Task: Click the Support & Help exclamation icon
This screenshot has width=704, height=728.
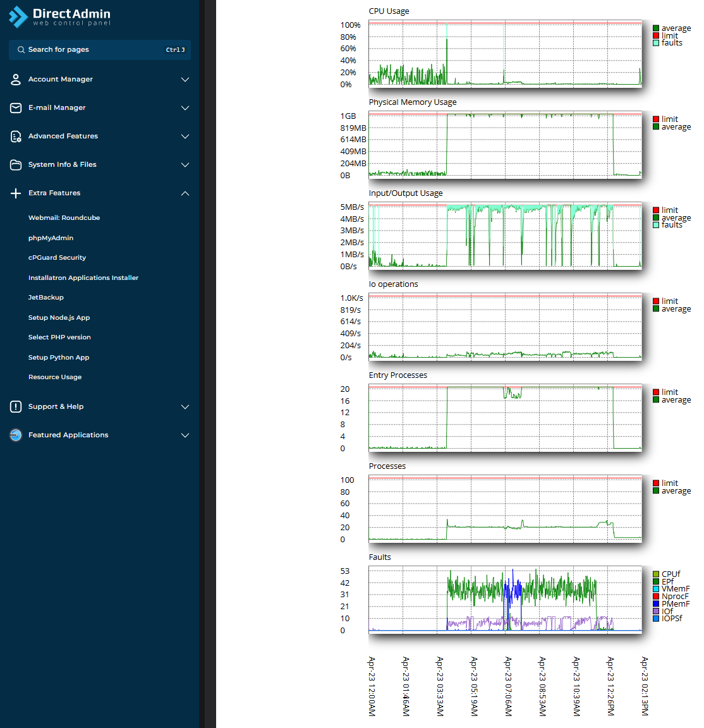Action: point(16,407)
